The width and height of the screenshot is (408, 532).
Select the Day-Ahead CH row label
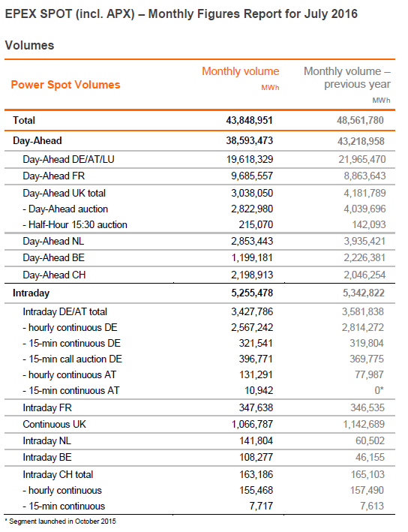(x=54, y=275)
